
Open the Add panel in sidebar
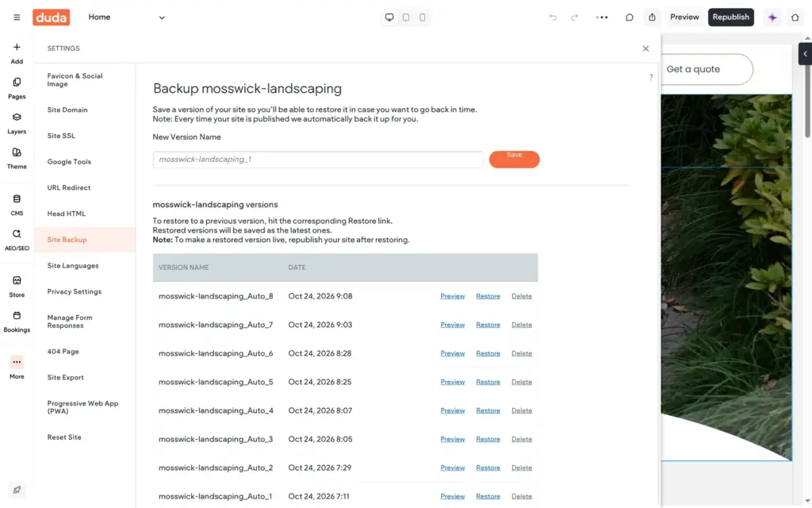coord(17,53)
